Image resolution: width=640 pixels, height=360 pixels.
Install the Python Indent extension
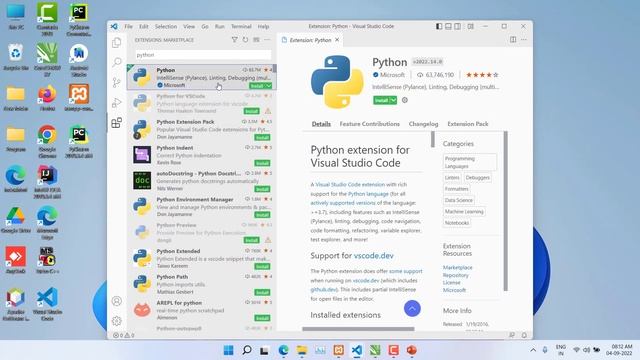point(262,163)
